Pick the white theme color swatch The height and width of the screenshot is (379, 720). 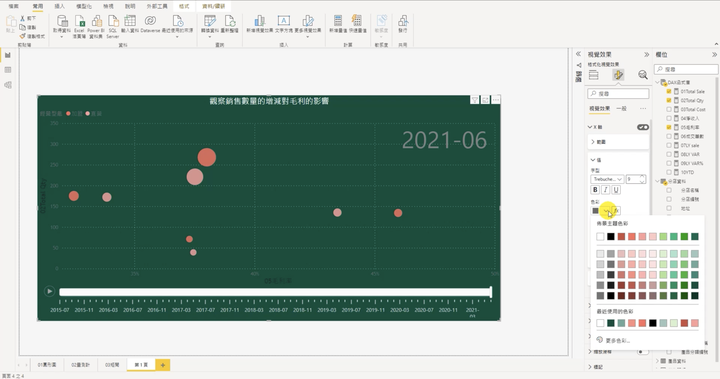click(x=600, y=237)
